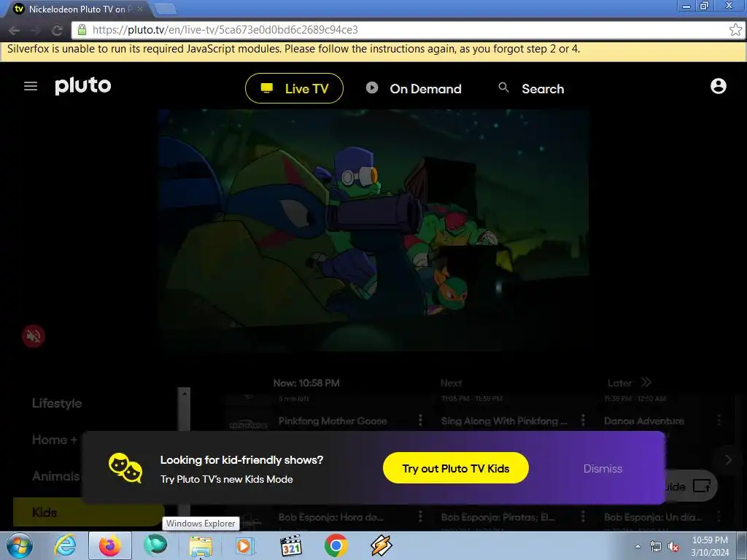The height and width of the screenshot is (560, 747).
Task: Click the muted volume tray icon
Action: tap(673, 547)
